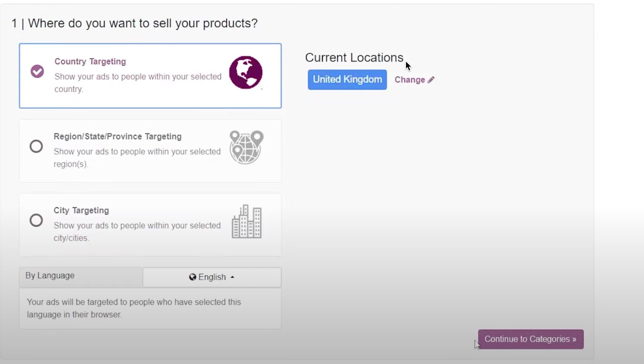This screenshot has height=364, width=644.
Task: Click the United Kingdom location tag
Action: pyautogui.click(x=347, y=79)
